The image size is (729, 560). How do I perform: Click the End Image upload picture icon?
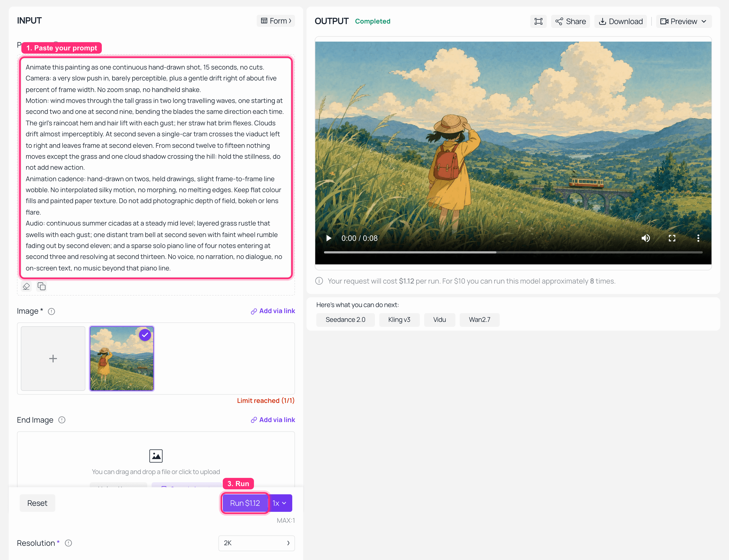[x=156, y=456]
